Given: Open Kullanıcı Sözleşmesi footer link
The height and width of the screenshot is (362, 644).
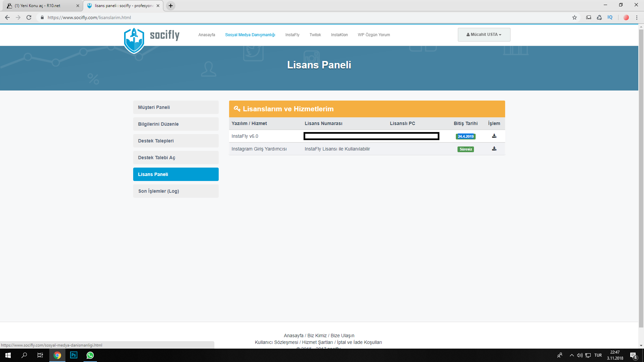Looking at the screenshot, I should click(x=276, y=342).
